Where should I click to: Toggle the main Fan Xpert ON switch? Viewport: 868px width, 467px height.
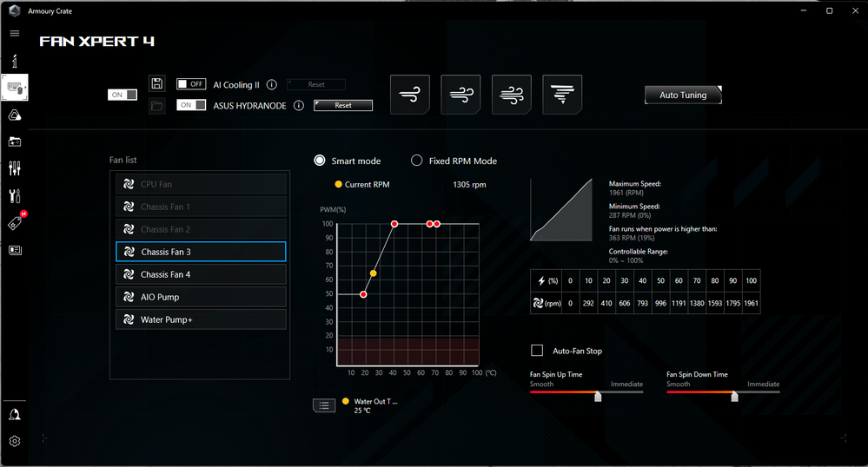pos(123,95)
